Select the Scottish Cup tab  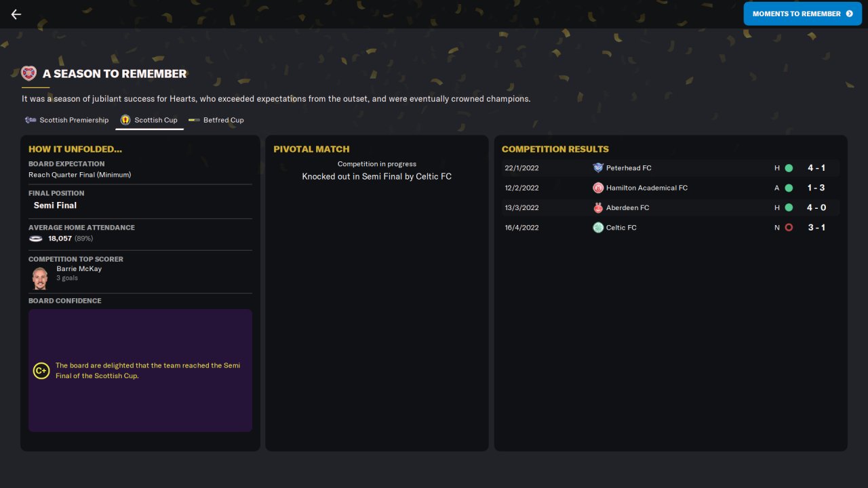[x=149, y=120]
